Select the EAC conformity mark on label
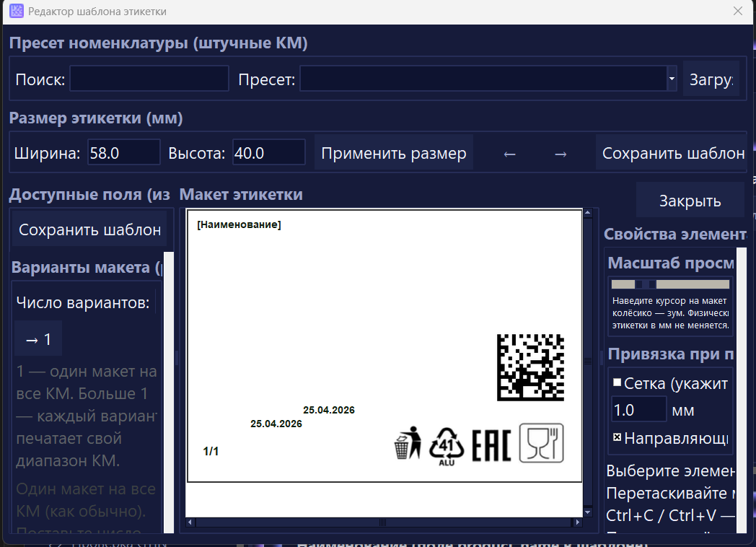 coord(491,445)
